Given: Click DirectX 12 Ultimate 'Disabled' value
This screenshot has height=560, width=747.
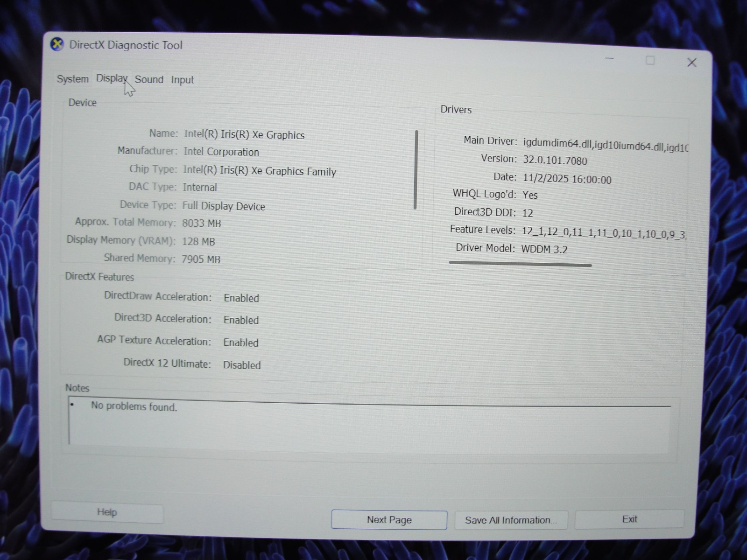Looking at the screenshot, I should 242,365.
